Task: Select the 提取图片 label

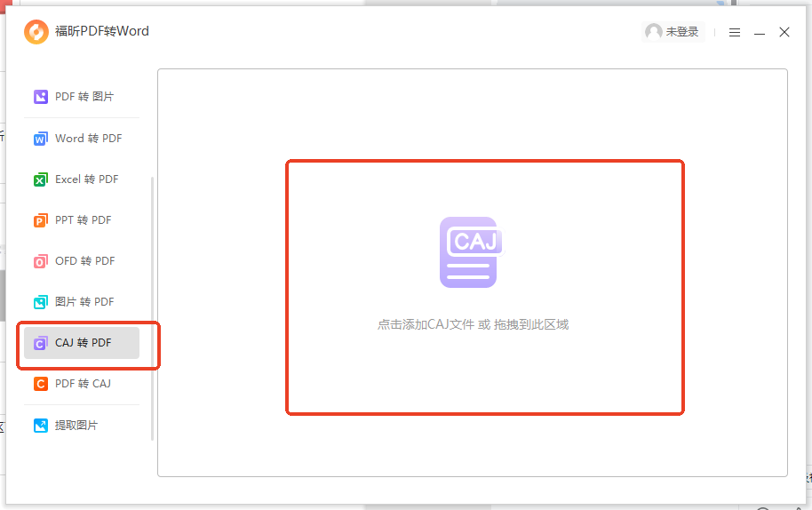Action: [x=76, y=426]
